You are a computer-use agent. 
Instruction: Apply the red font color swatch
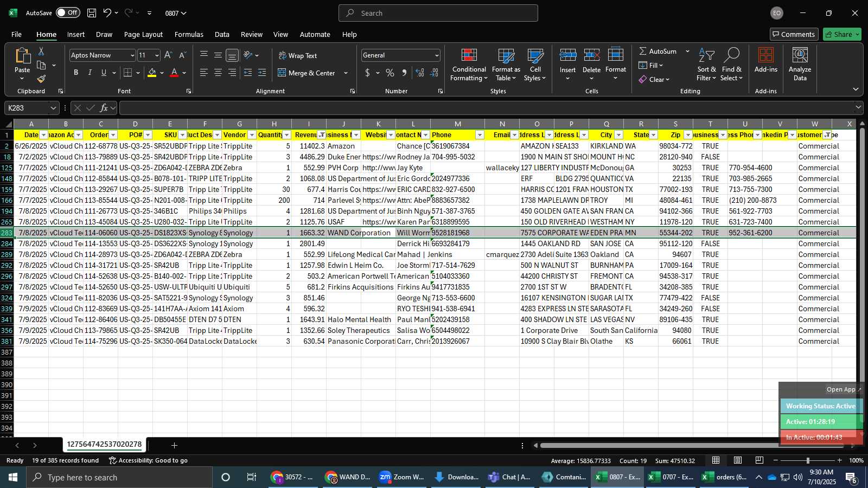pyautogui.click(x=174, y=73)
